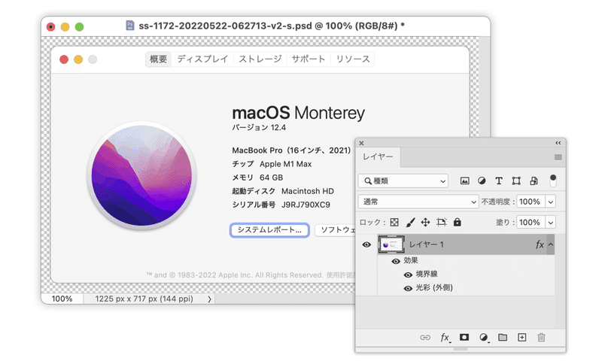Click バージョン 12.4 version text
The image size is (602, 364).
pyautogui.click(x=259, y=127)
